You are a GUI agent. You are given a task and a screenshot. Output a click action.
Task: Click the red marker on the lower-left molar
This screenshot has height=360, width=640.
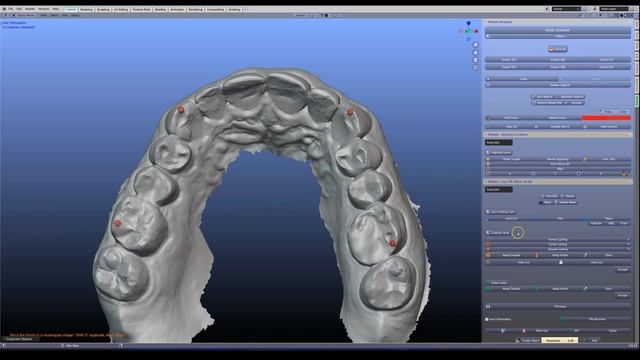tap(118, 223)
